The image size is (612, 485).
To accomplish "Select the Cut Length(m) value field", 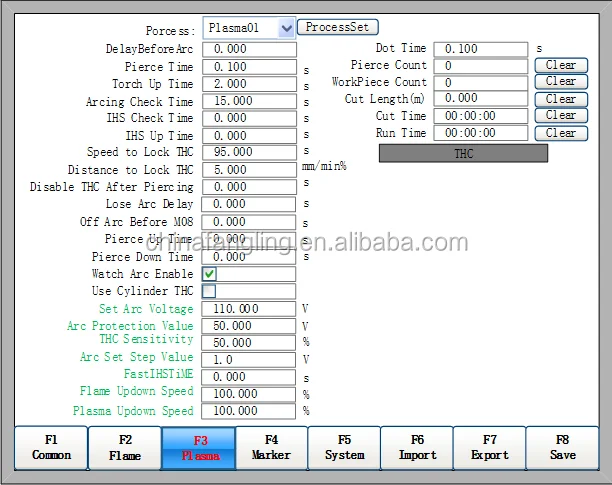I will [481, 99].
